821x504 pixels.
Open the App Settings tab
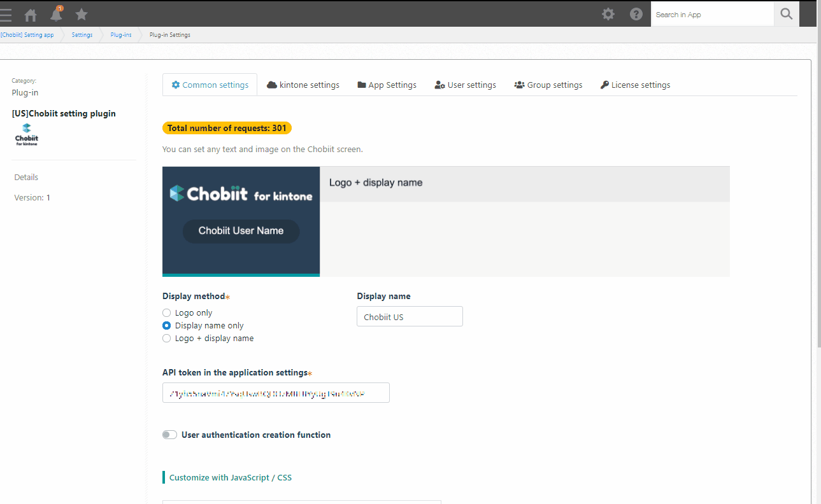click(387, 85)
